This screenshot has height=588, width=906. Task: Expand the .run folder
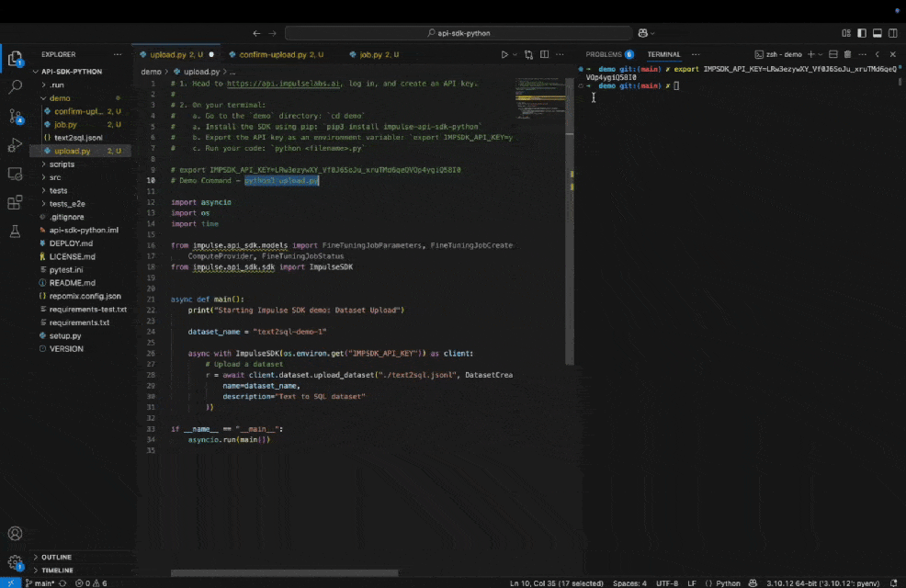point(57,85)
